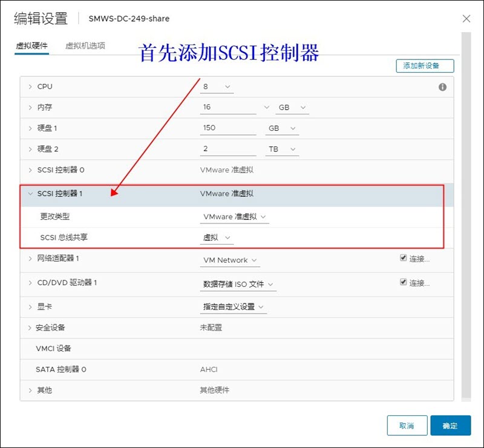Image resolution: width=484 pixels, height=448 pixels.
Task: Toggle CD/DVD drive 1 connect checkbox
Action: [404, 282]
